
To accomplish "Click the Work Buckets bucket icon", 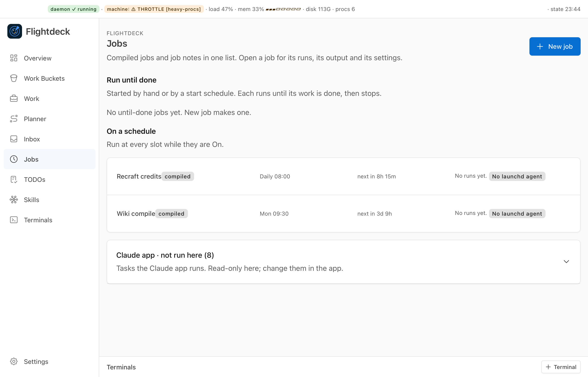I will click(14, 78).
